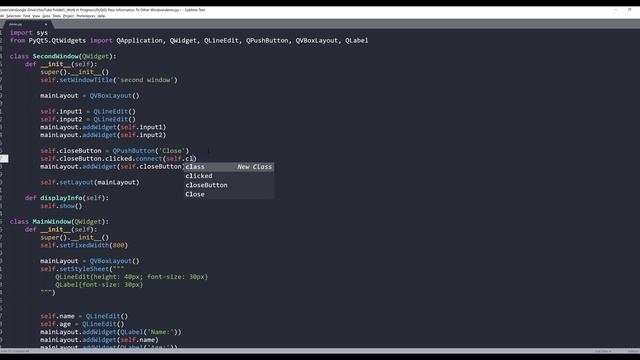Open the Selection menu

pyautogui.click(x=13, y=16)
